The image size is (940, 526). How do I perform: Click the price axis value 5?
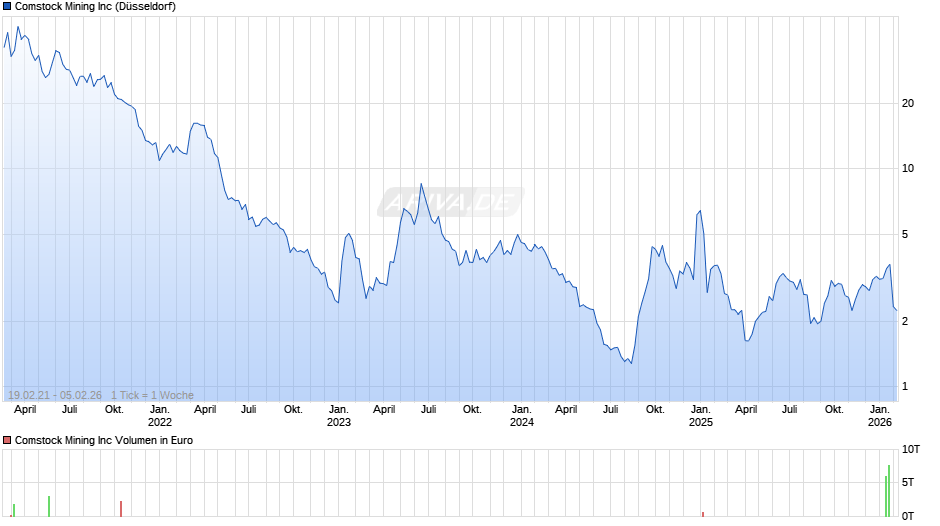tap(905, 235)
